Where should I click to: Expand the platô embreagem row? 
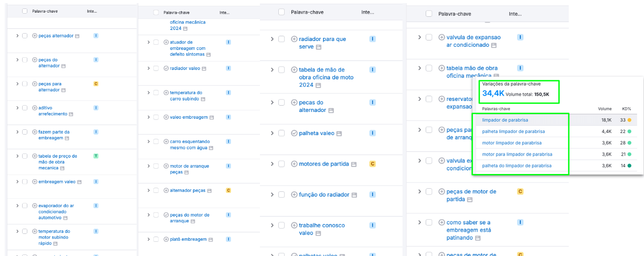click(149, 239)
